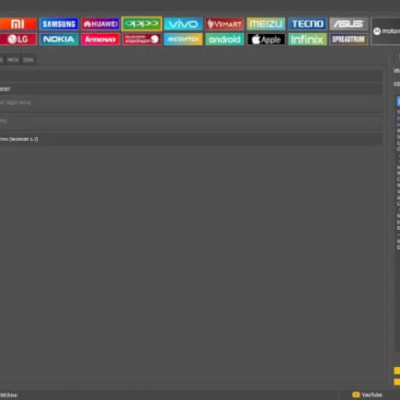Select the Android logo button
This screenshot has height=400, width=400.
[x=224, y=39]
